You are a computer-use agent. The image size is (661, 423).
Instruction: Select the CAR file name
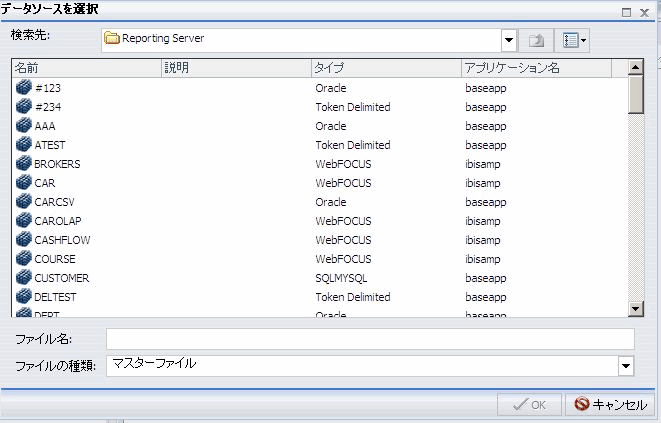click(x=45, y=183)
